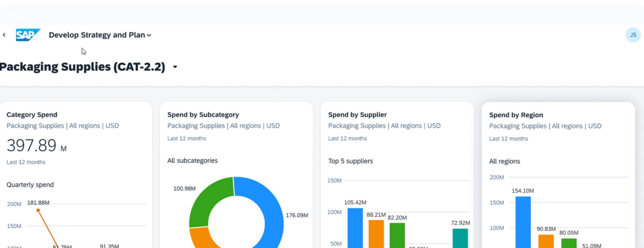Click the SAP logo
Screen dimensions: 644x248
coord(28,35)
